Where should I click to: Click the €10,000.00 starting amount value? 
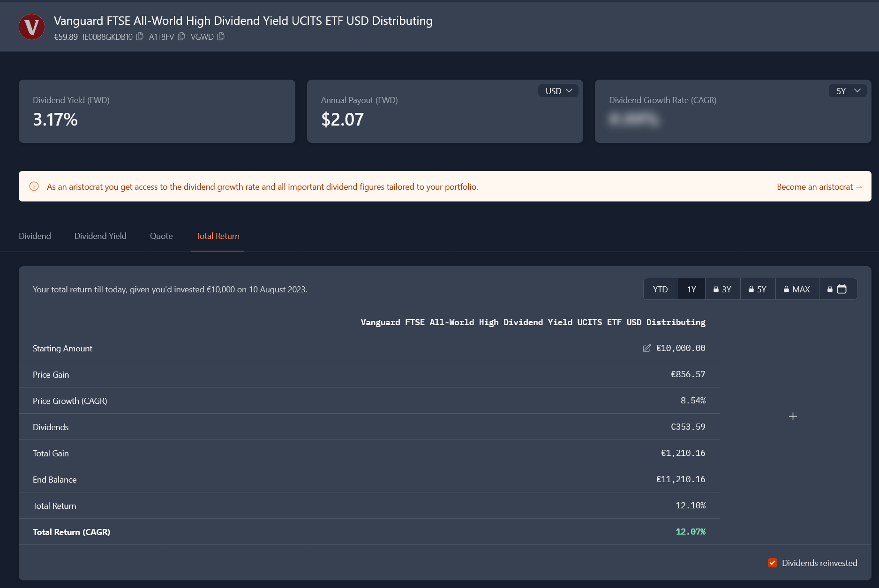point(681,348)
